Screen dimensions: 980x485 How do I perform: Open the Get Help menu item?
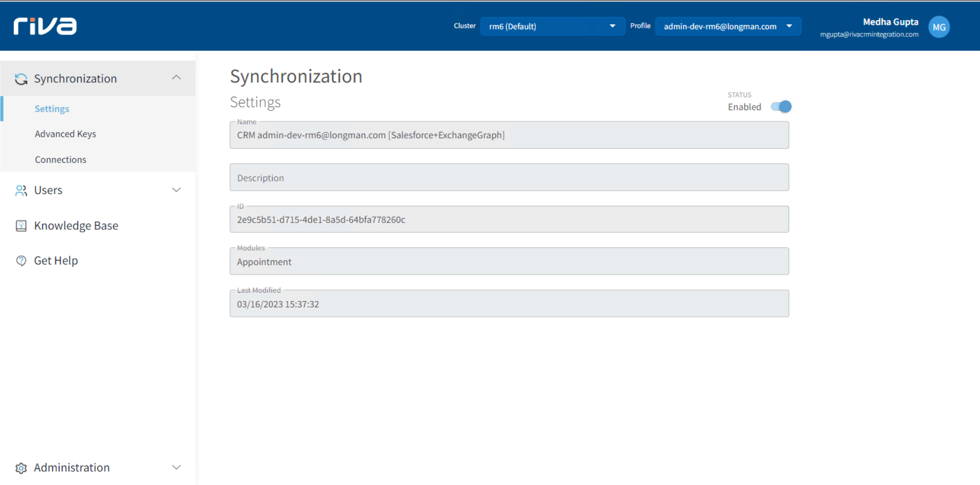[x=56, y=261]
